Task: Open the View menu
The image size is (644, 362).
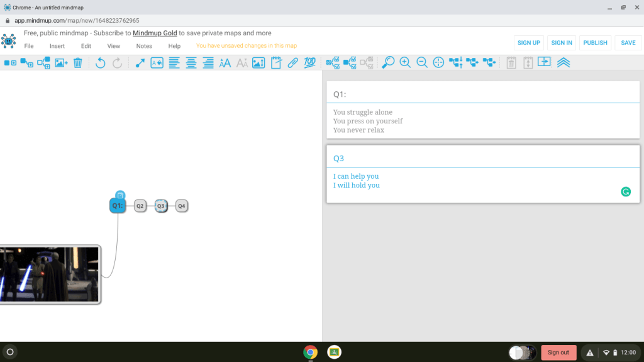Action: pos(113,46)
